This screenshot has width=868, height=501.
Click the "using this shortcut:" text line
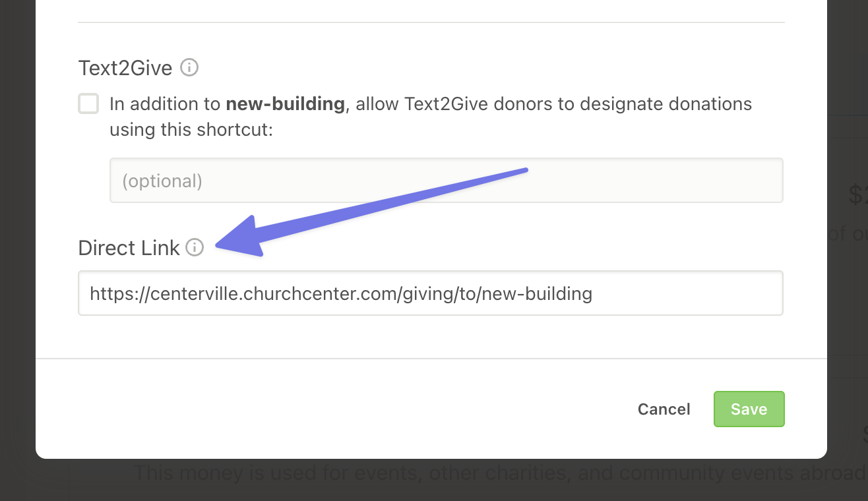point(191,129)
